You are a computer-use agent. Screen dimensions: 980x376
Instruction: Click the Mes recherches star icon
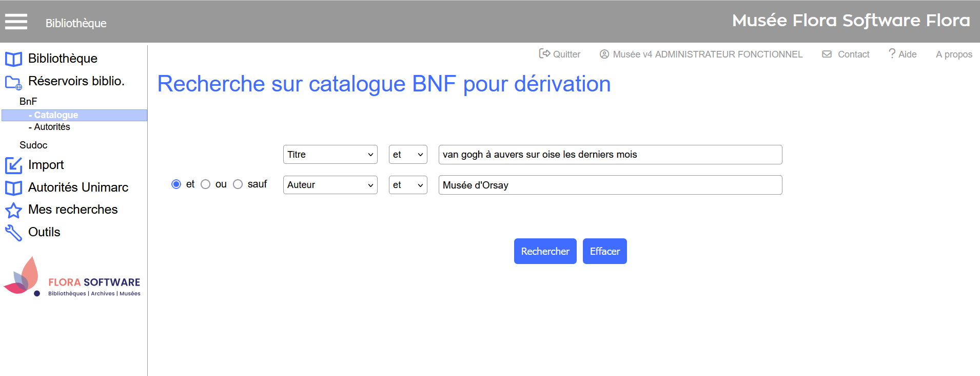13,210
